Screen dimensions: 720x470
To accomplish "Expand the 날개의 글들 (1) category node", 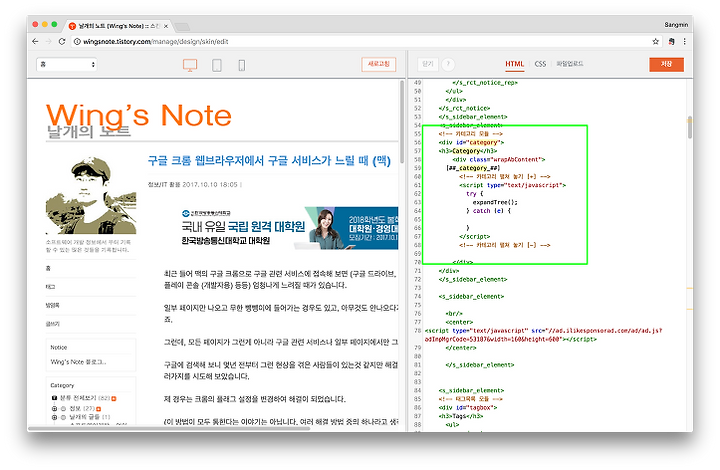I will pyautogui.click(x=54, y=417).
